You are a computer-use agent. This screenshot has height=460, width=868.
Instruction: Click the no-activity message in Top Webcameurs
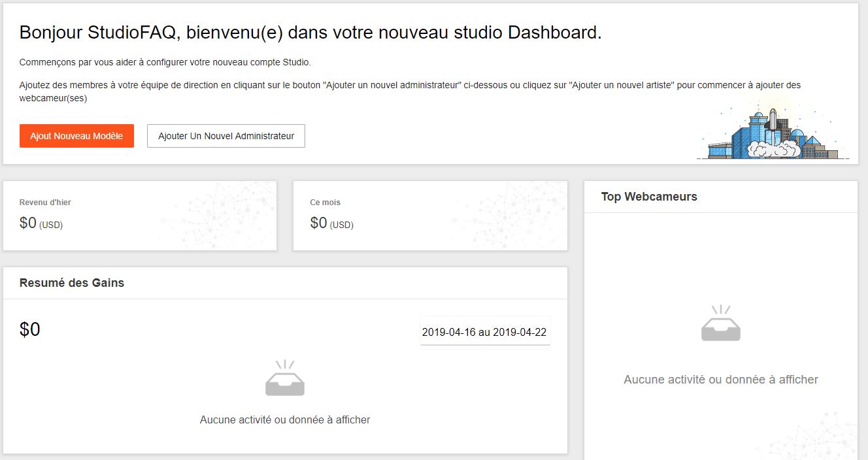[721, 380]
